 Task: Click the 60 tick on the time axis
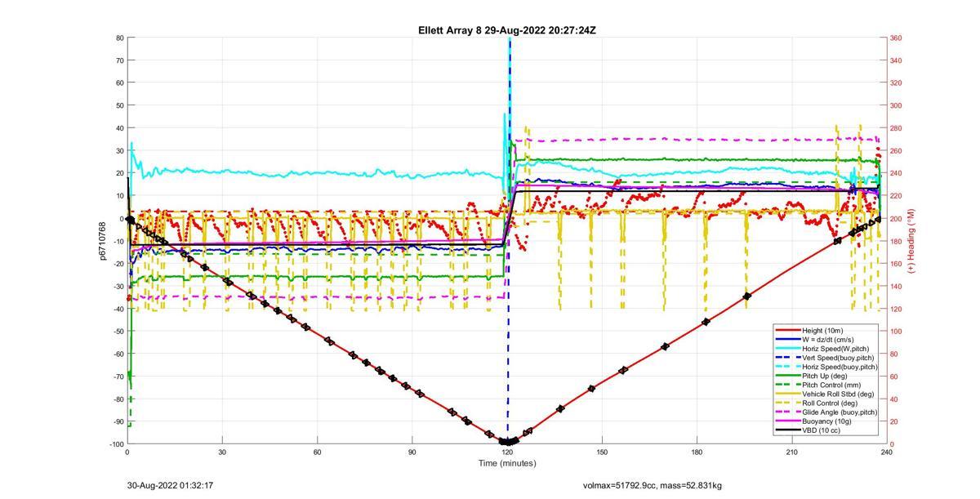317,452
